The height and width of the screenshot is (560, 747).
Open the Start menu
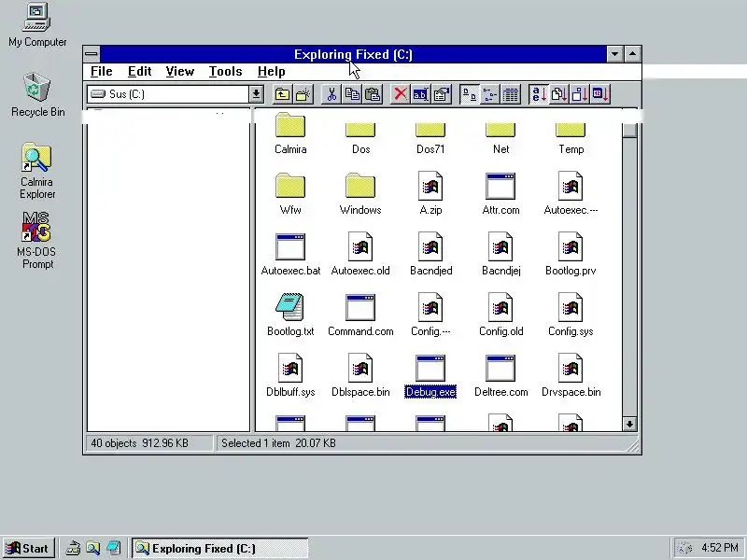coord(28,548)
